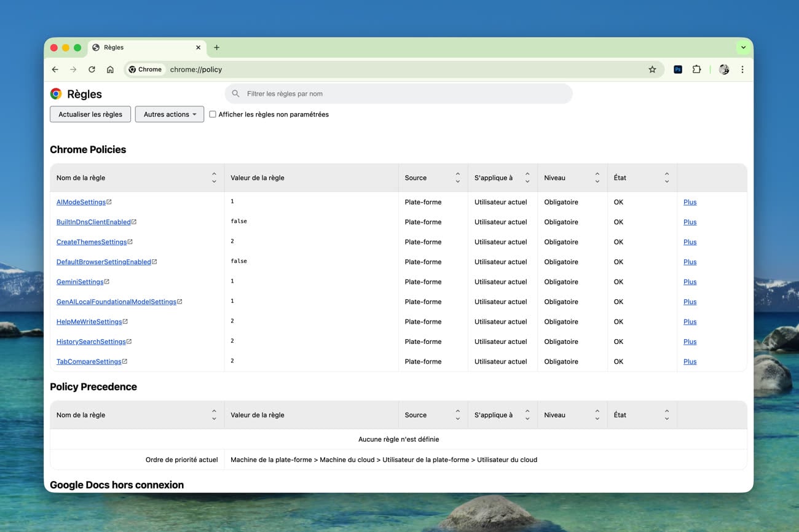
Task: Open the tab search chevron in the tab strip
Action: pyautogui.click(x=743, y=47)
